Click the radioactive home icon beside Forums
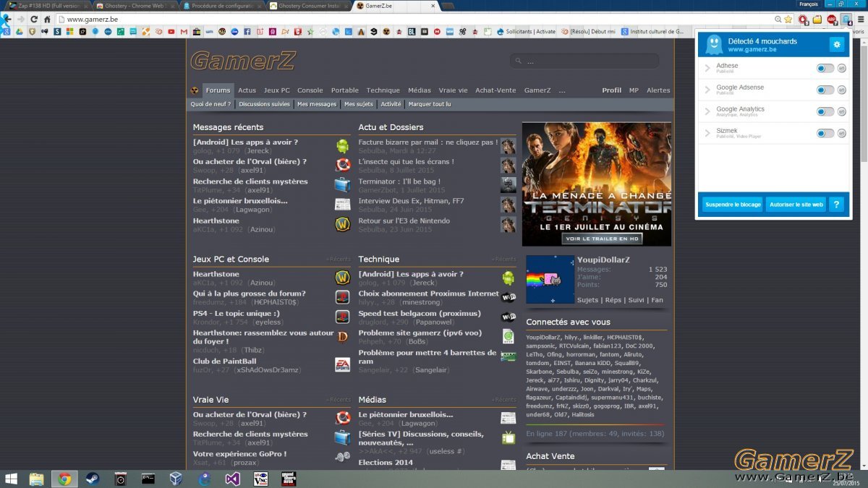 pos(195,90)
